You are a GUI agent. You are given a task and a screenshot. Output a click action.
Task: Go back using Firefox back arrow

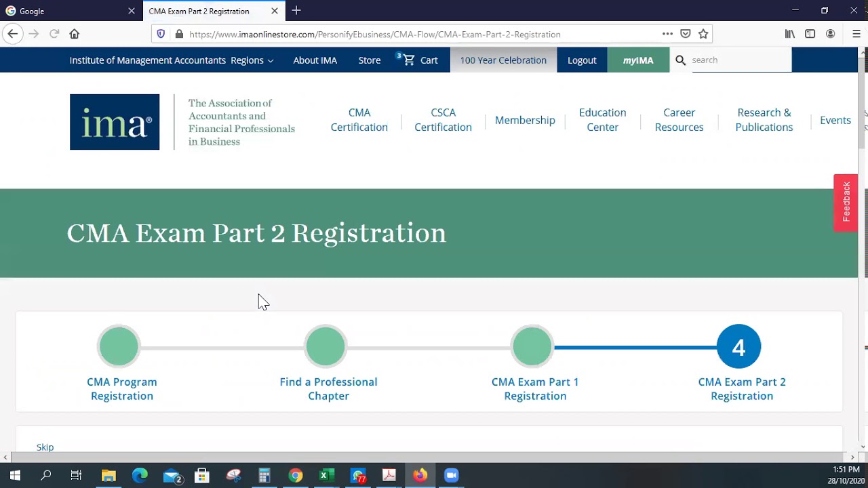pos(12,34)
